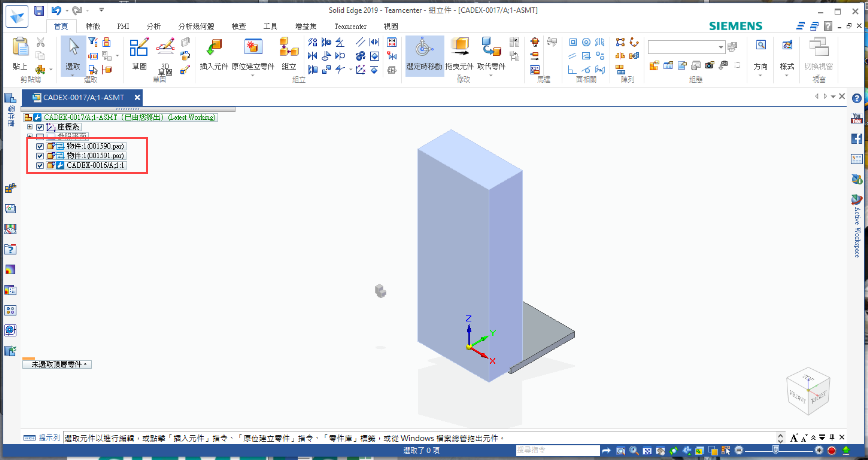This screenshot has height=460, width=868.
Task: Click the 搜尋指令 command search field
Action: 557,450
